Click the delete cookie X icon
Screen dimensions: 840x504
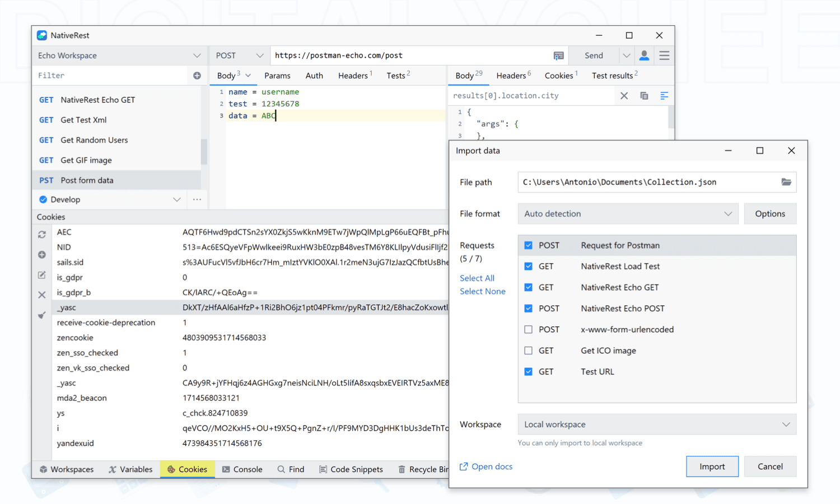(42, 295)
